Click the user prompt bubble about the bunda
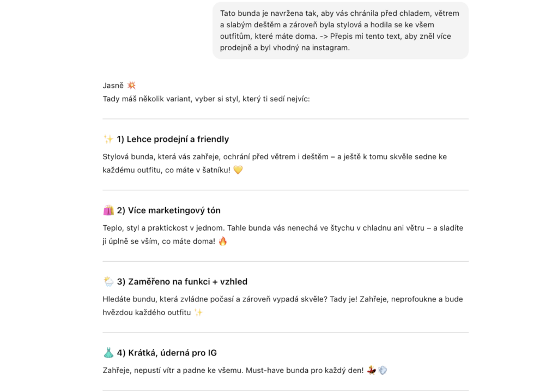Image resolution: width=558 pixels, height=392 pixels. [x=340, y=31]
